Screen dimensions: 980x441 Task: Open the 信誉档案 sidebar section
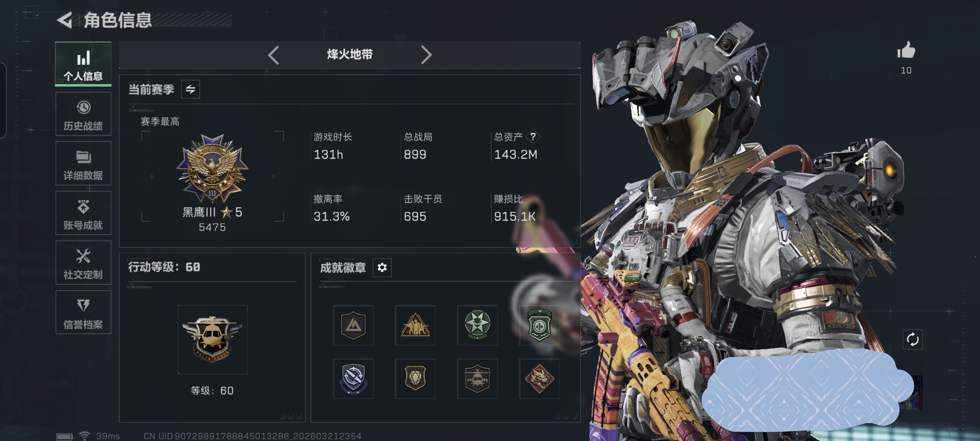click(83, 312)
